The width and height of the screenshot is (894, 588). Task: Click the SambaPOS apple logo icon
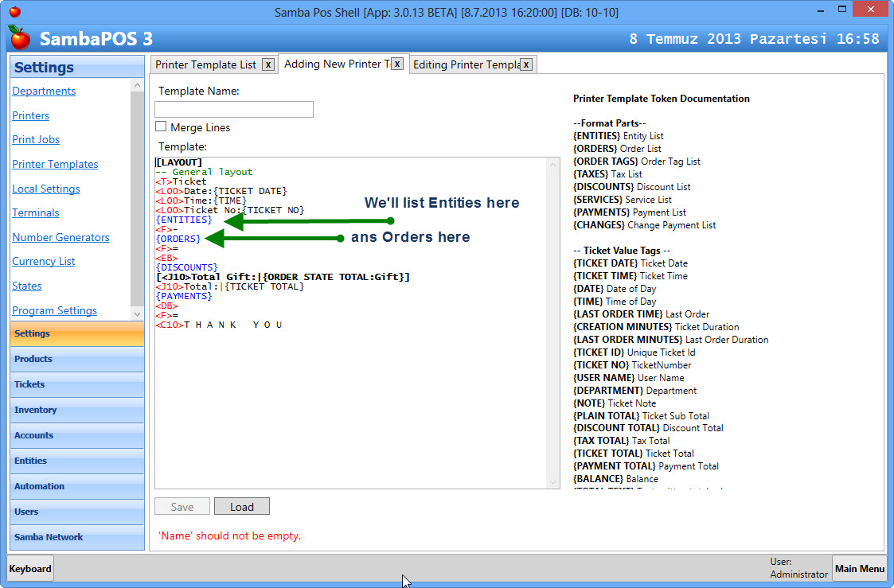point(20,37)
